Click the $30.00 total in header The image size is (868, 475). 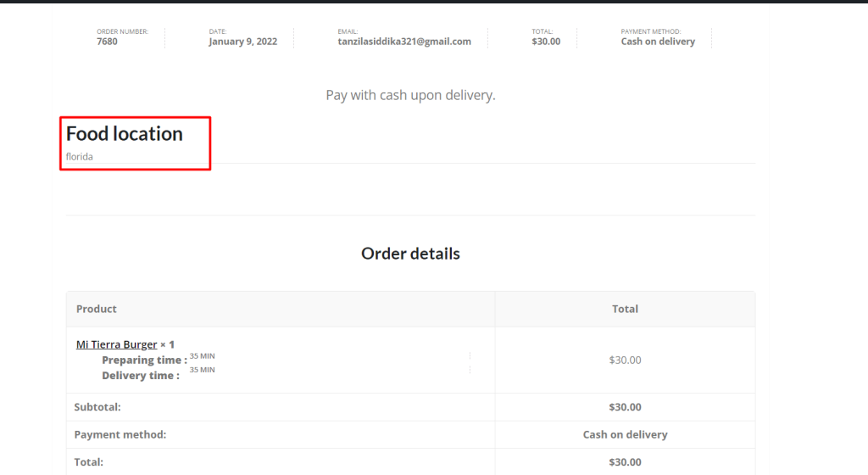[x=546, y=42]
